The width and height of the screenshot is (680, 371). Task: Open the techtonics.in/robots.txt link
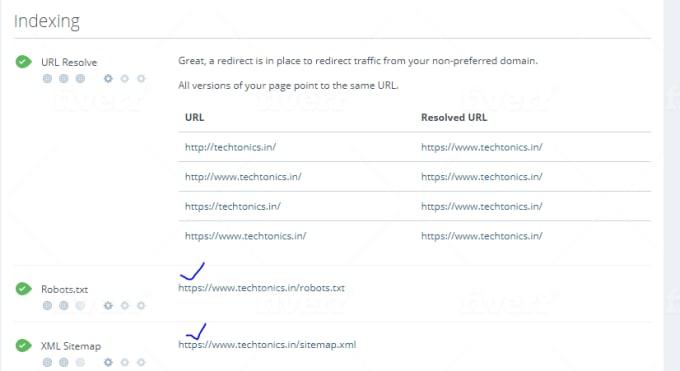(x=261, y=288)
